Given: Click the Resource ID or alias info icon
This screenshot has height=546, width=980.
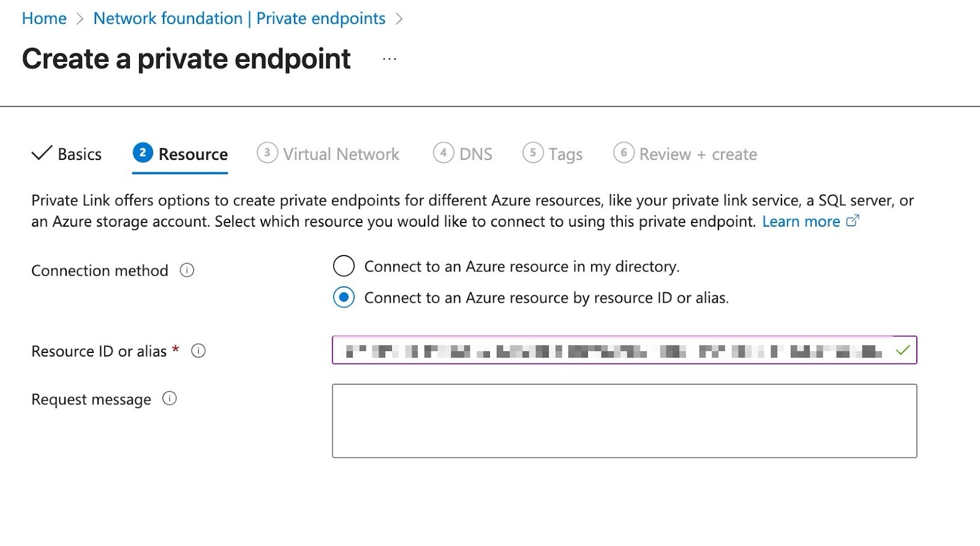Looking at the screenshot, I should (x=198, y=351).
